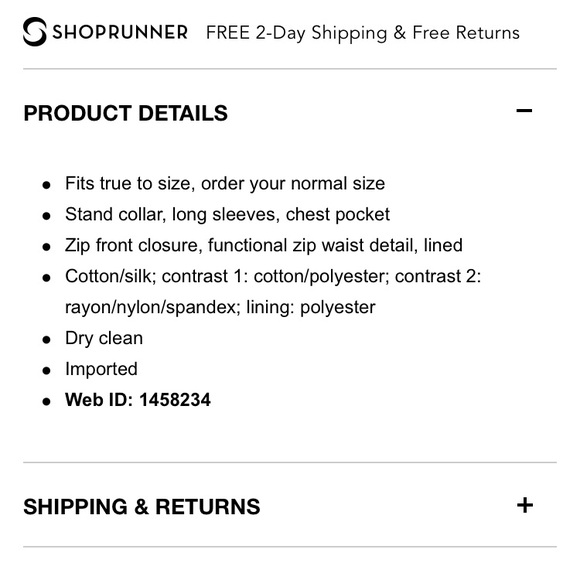
Task: Expand Shipping & Returns with the plus icon
Action: 525,505
